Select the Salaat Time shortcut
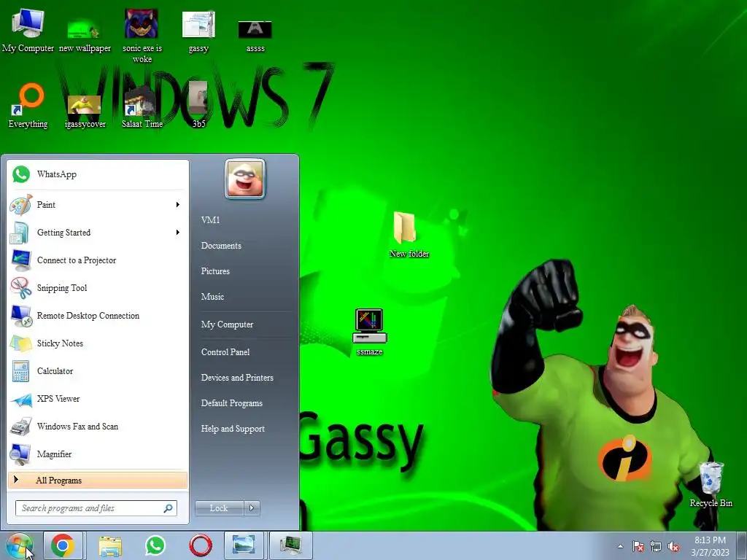This screenshot has width=747, height=560. pos(142,108)
